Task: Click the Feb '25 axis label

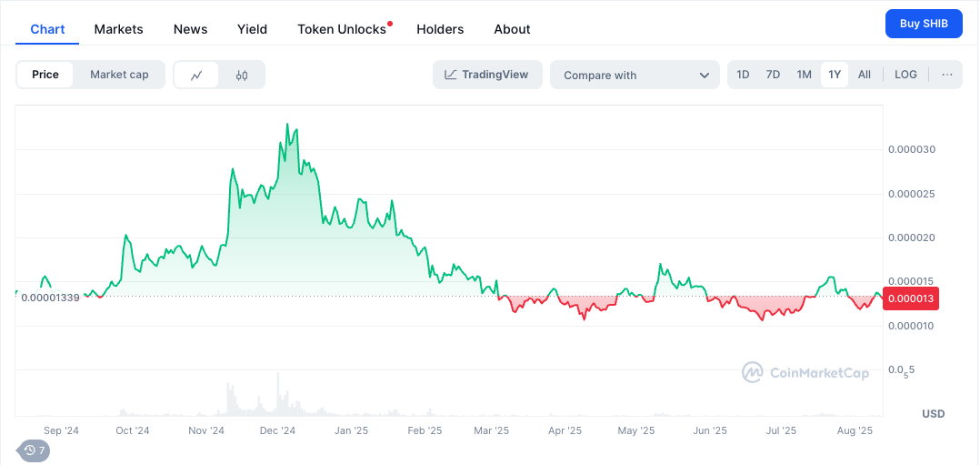Action: coord(425,430)
